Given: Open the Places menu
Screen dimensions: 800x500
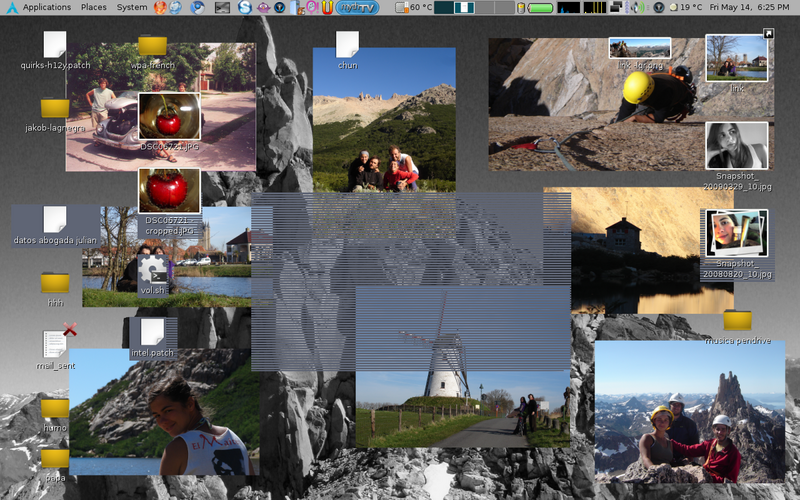Looking at the screenshot, I should click(x=94, y=7).
